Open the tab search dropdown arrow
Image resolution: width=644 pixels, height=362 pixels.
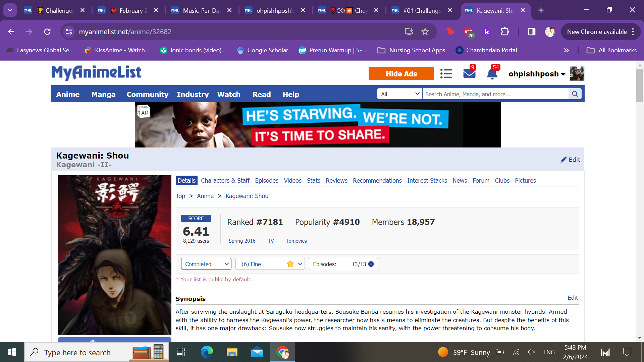tap(10, 10)
